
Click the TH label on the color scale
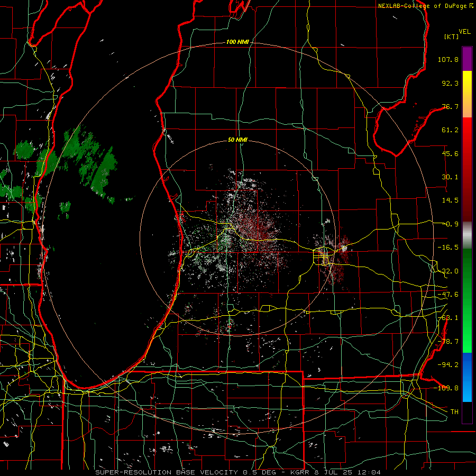pos(454,412)
